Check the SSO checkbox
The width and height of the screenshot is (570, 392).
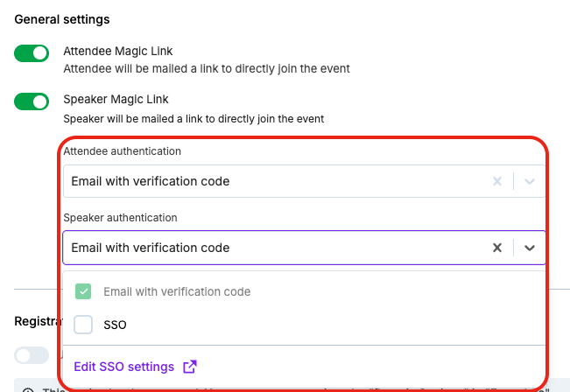pos(84,325)
